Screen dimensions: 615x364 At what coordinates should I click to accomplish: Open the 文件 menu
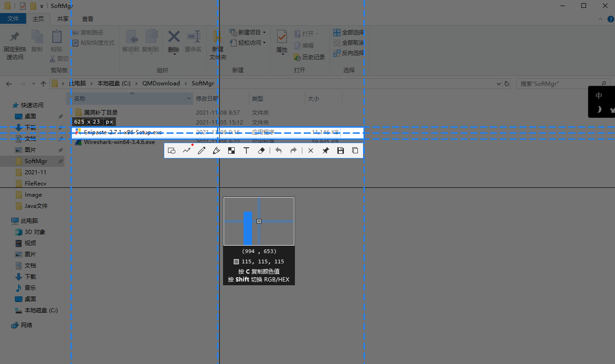pyautogui.click(x=14, y=18)
